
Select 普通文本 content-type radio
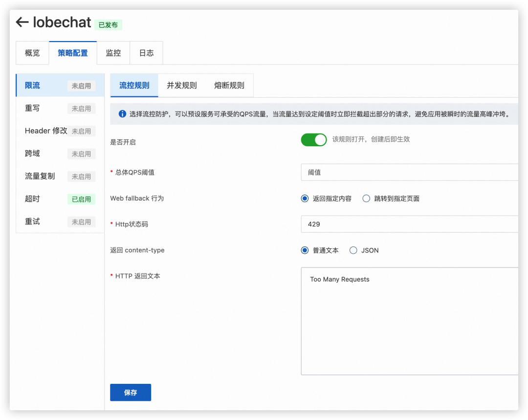[x=305, y=250]
